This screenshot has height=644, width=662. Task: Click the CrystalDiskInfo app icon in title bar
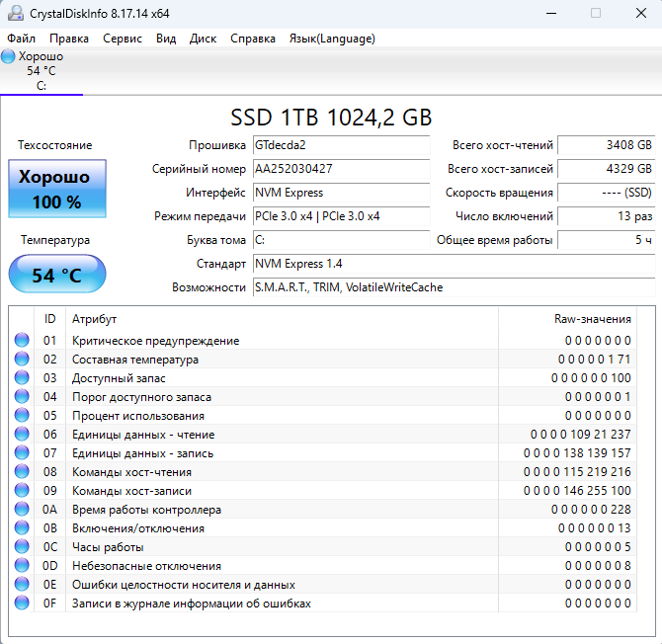[14, 14]
